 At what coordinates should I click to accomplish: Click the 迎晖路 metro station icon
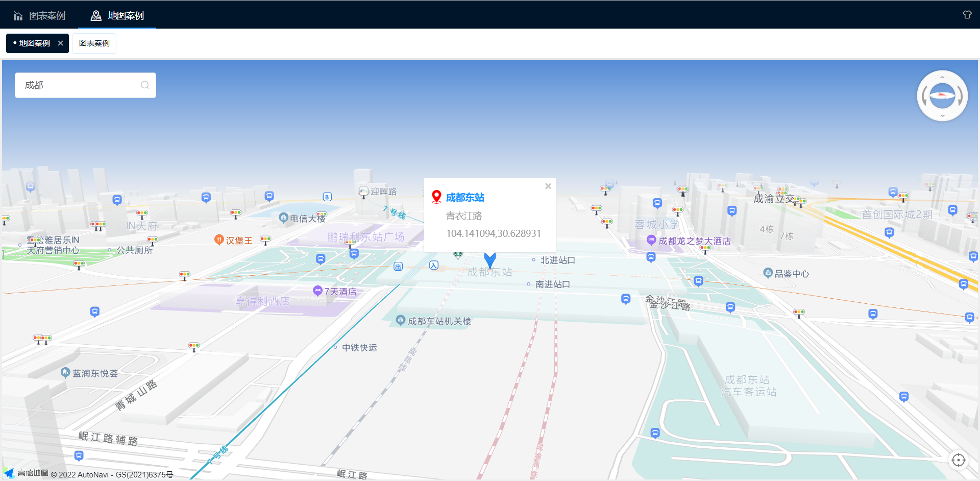pos(363,191)
